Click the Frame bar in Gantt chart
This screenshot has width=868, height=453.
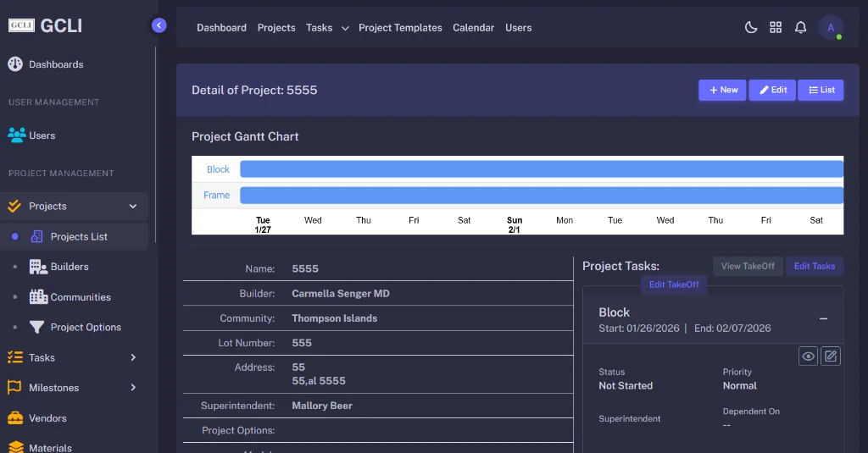click(x=542, y=196)
